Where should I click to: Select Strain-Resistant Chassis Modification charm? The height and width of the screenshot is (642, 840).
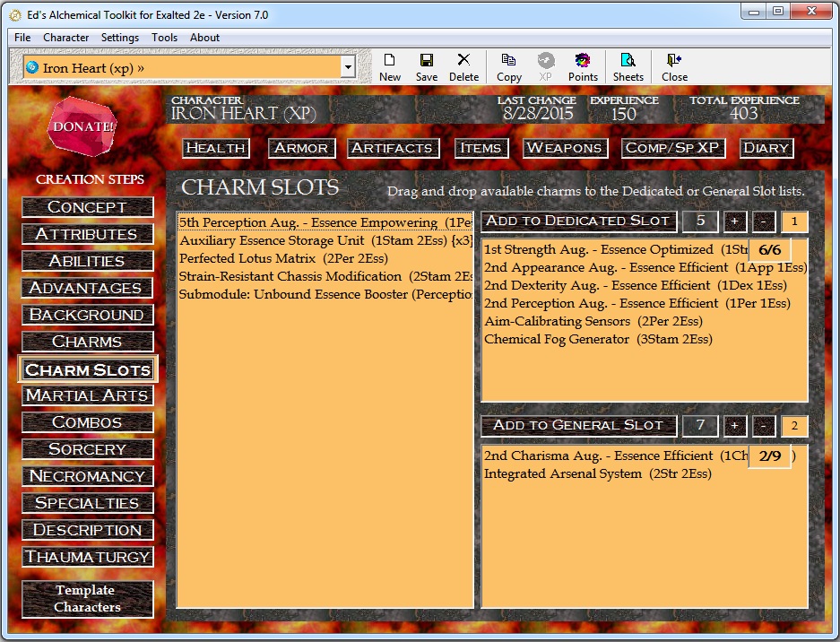[325, 276]
